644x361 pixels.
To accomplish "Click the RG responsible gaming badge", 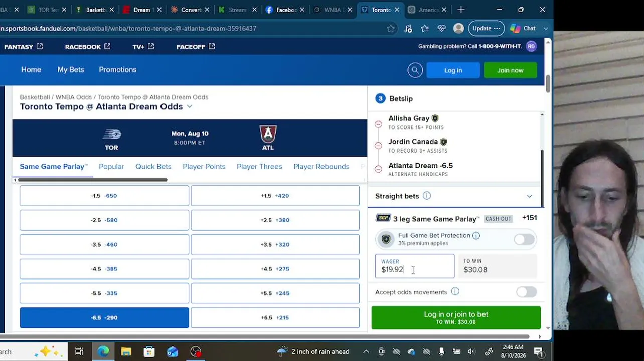I will pos(531,46).
